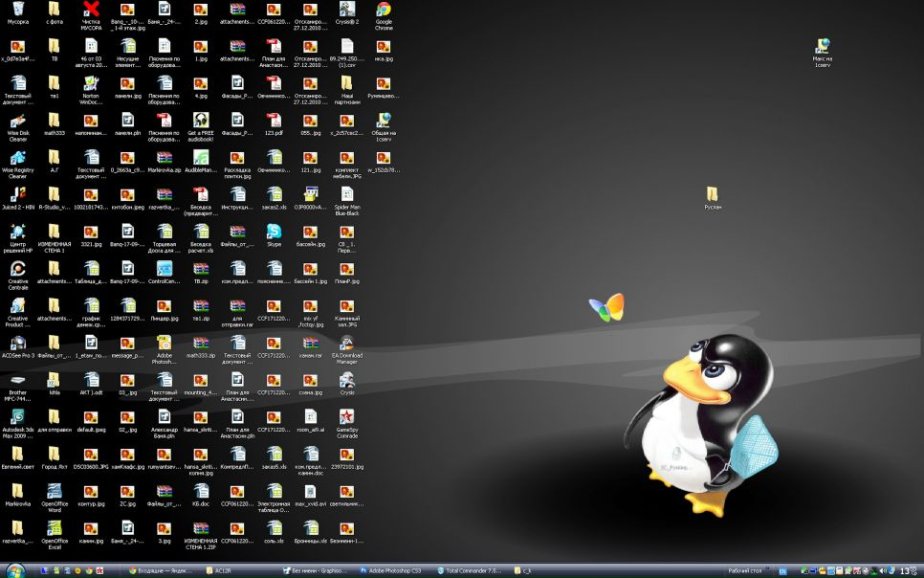Open the Adobe Photoshop desktop shortcut
The width and height of the screenshot is (924, 578).
(164, 349)
